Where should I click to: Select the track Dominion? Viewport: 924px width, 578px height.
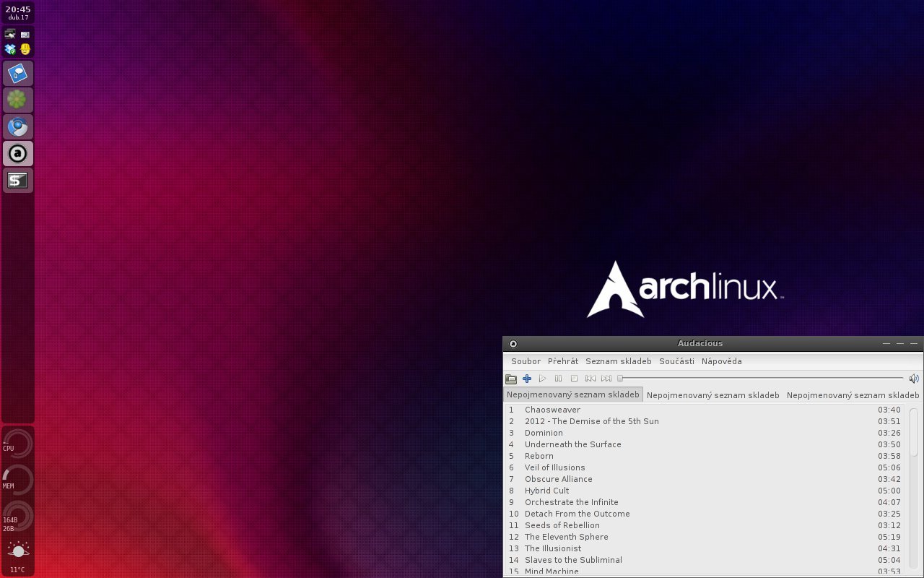click(x=705, y=433)
